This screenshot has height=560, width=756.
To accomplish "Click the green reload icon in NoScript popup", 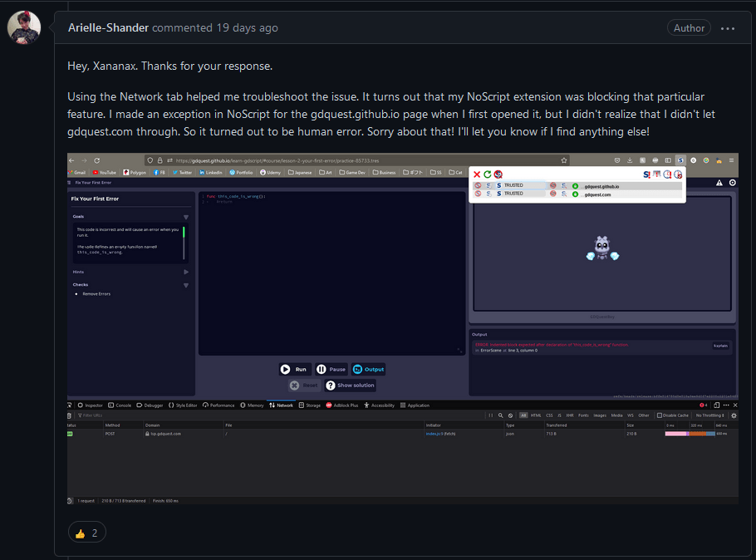I will click(488, 174).
